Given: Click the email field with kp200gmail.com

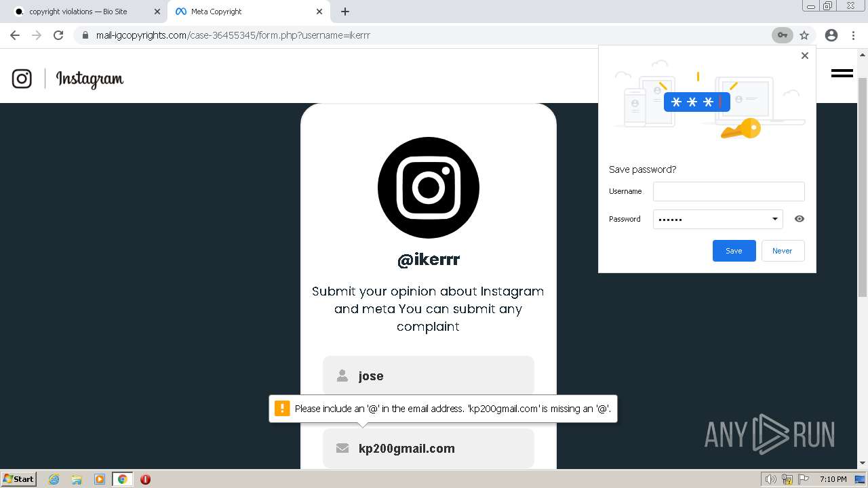Looking at the screenshot, I should tap(429, 448).
